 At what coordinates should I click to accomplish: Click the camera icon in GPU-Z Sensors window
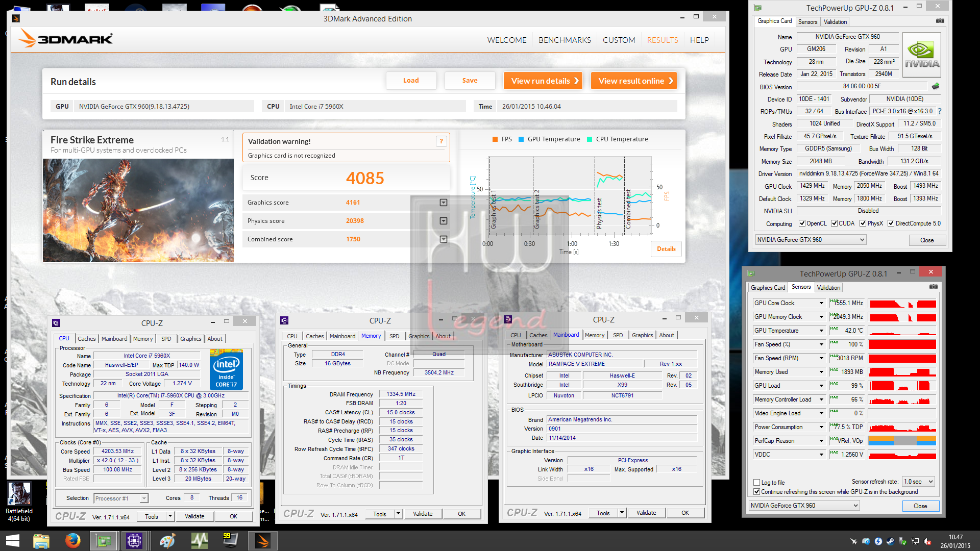pos(934,287)
